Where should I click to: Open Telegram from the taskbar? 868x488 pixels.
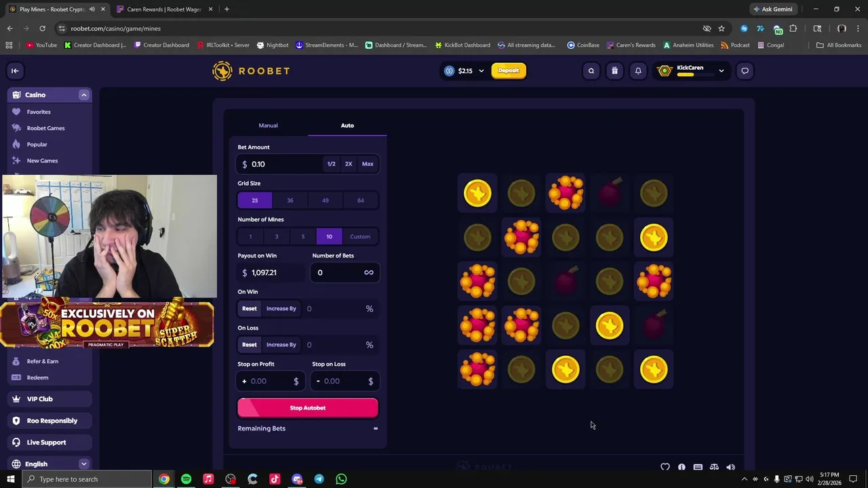pos(319,479)
